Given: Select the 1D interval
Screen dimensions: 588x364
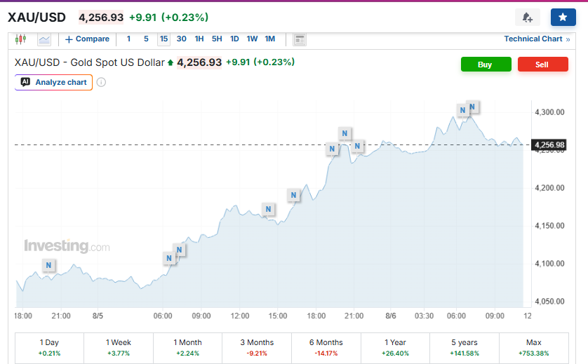Looking at the screenshot, I should tap(234, 39).
